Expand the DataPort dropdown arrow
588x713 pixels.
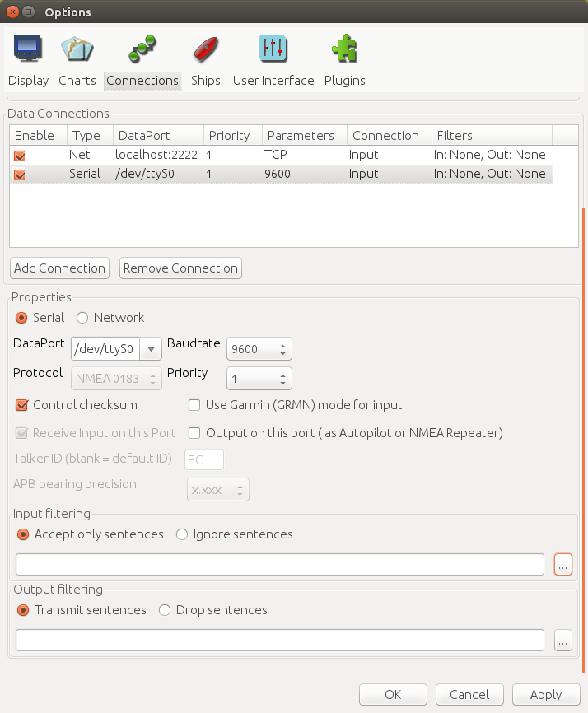tap(151, 349)
